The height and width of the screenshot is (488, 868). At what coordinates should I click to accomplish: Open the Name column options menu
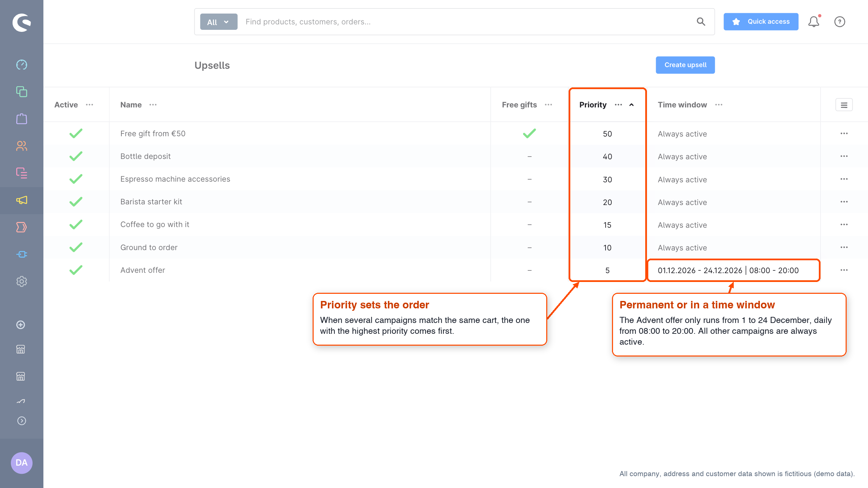(153, 105)
